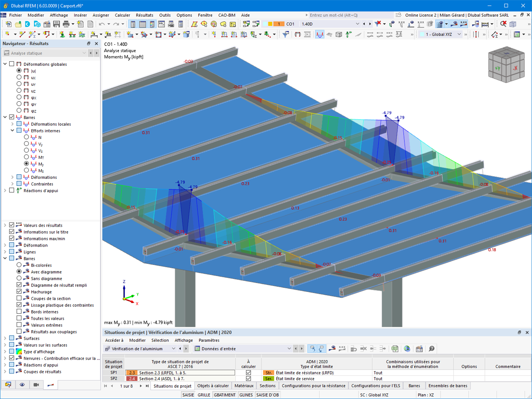Image resolution: width=532 pixels, height=399 pixels.
Task: Select the camera icon below the navigator
Action: click(x=36, y=385)
